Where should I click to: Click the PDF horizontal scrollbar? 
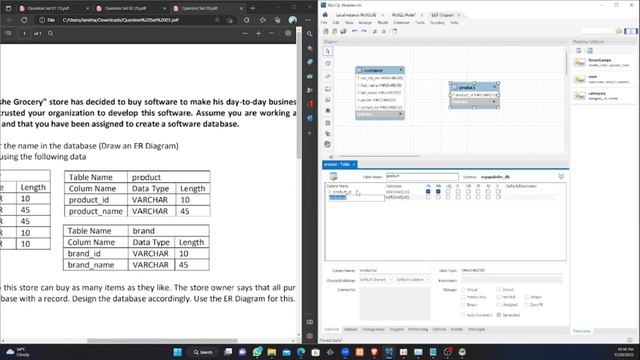162,340
